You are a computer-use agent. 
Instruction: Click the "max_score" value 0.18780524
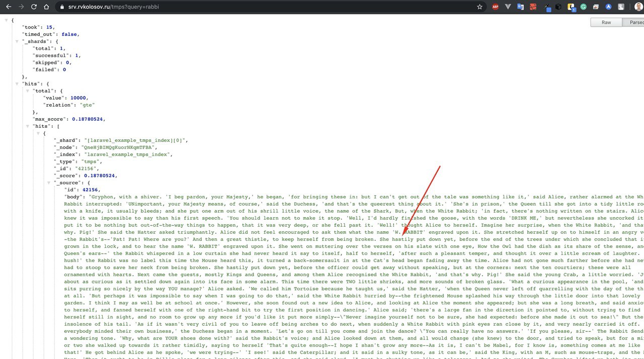[87, 119]
